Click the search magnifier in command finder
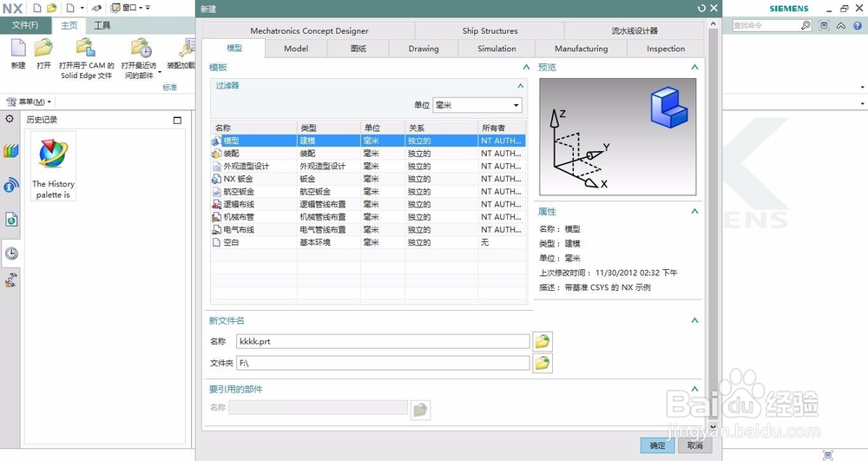868x461 pixels. coord(806,25)
